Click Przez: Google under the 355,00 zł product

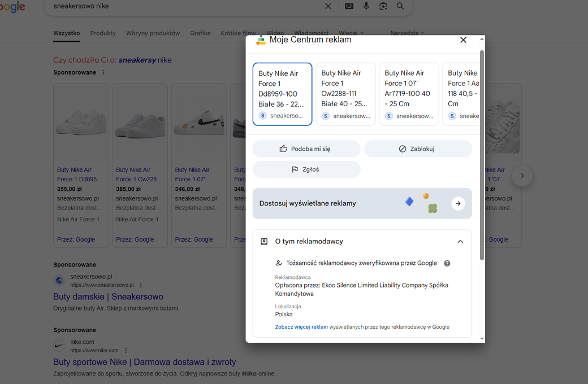[76, 239]
